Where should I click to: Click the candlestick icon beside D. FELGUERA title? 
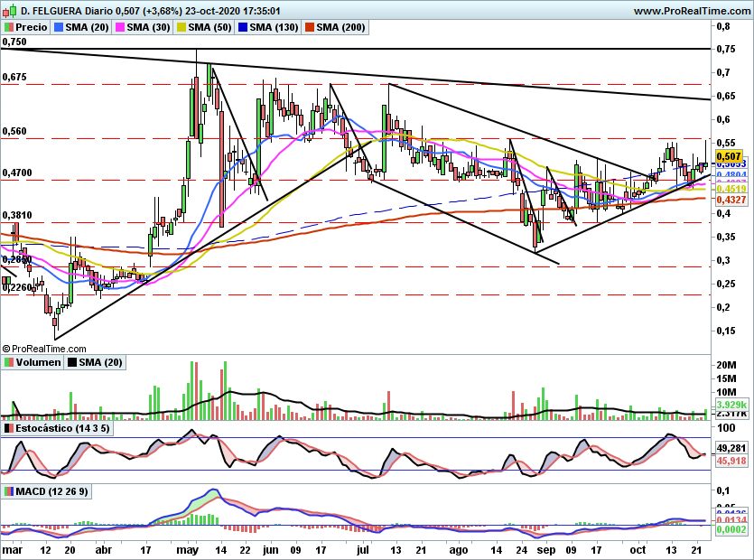10,10
